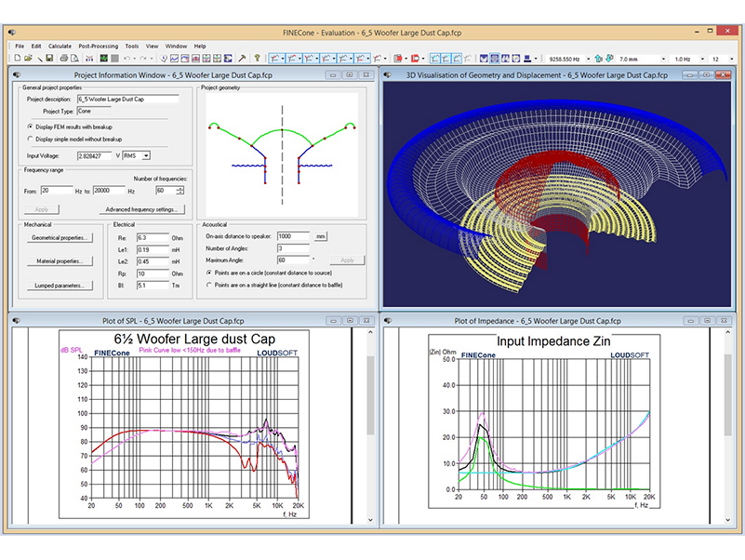Click the Save diskette icon
Screen dimensions: 745x560
click(x=47, y=59)
